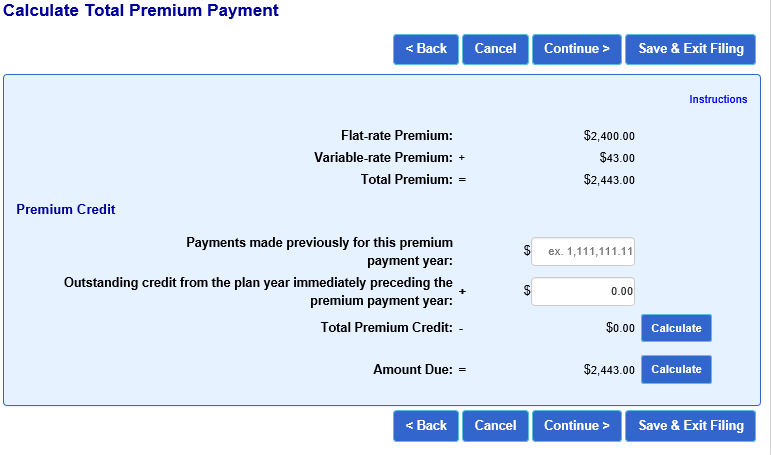Focus the 'Payments made previously' amount field

583,252
